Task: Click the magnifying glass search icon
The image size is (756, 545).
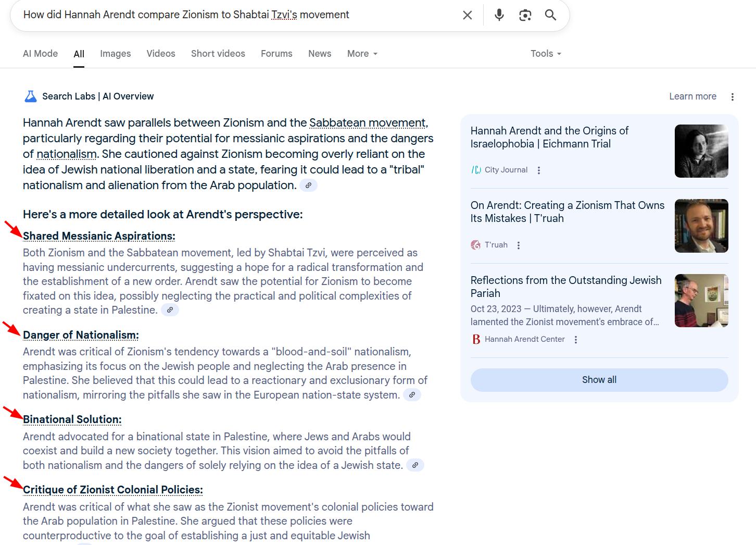Action: [x=550, y=15]
